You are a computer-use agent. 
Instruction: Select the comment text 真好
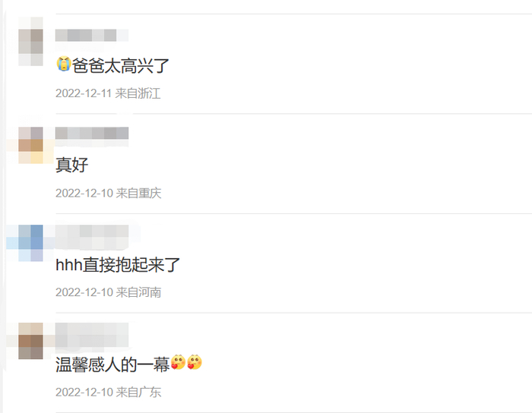pyautogui.click(x=72, y=165)
